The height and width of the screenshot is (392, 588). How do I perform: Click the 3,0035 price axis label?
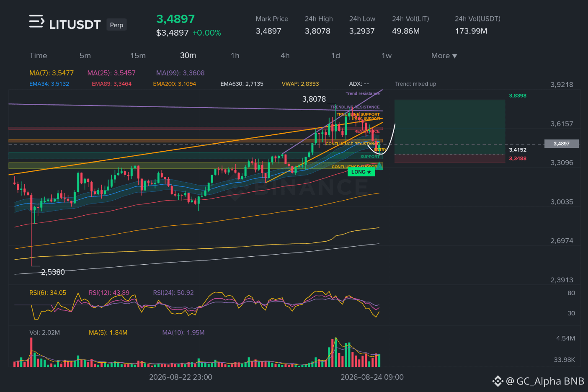pyautogui.click(x=562, y=202)
